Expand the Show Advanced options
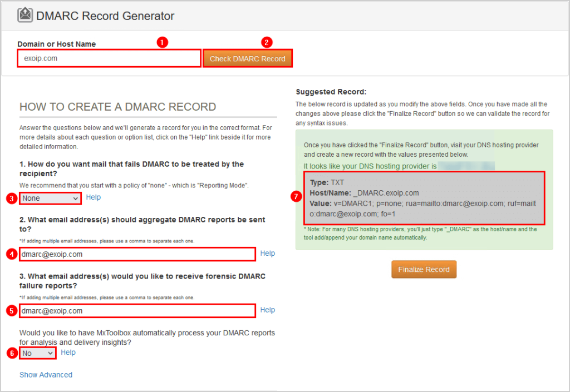Image resolution: width=570 pixels, height=392 pixels. click(46, 375)
